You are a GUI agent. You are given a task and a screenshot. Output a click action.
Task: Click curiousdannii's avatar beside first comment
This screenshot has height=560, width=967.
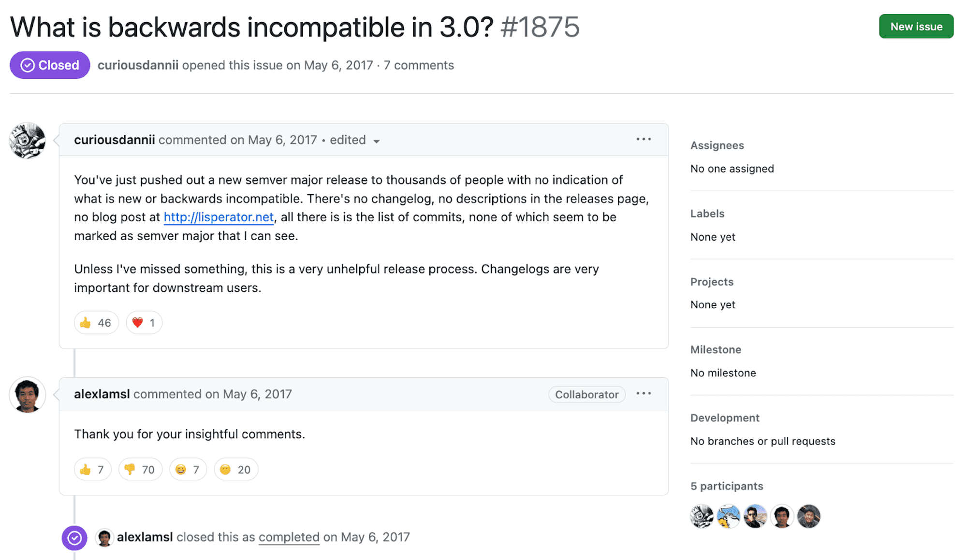(28, 141)
